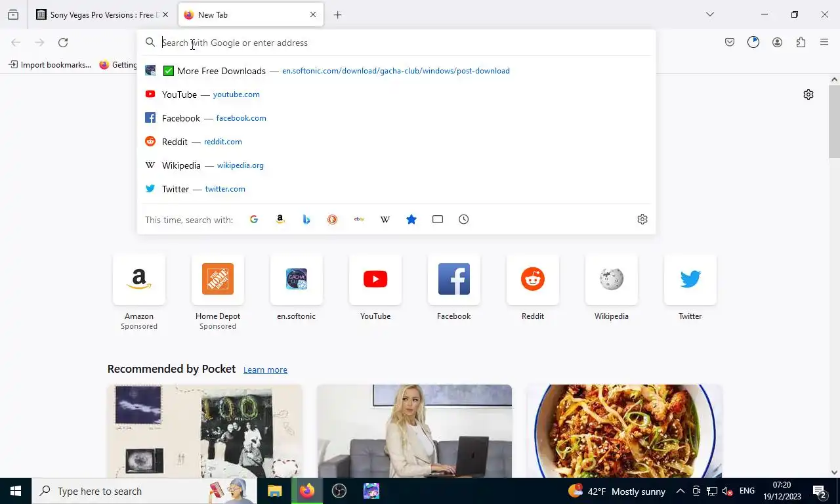Select Reddit suggestion in dropdown

coord(396,142)
